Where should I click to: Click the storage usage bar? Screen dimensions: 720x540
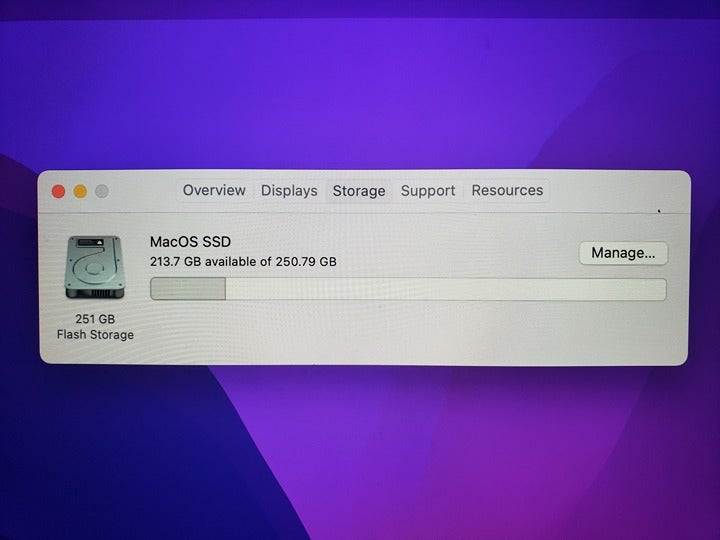point(408,289)
